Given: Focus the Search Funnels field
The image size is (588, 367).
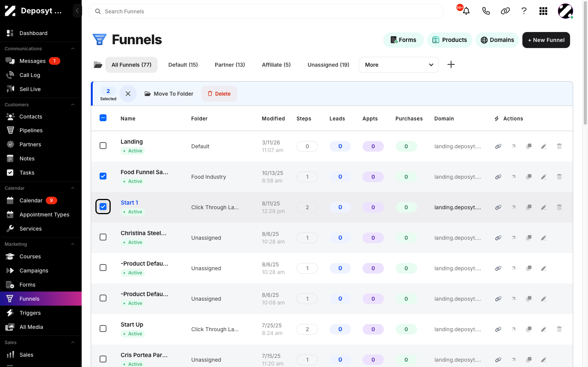Looking at the screenshot, I should pyautogui.click(x=266, y=11).
